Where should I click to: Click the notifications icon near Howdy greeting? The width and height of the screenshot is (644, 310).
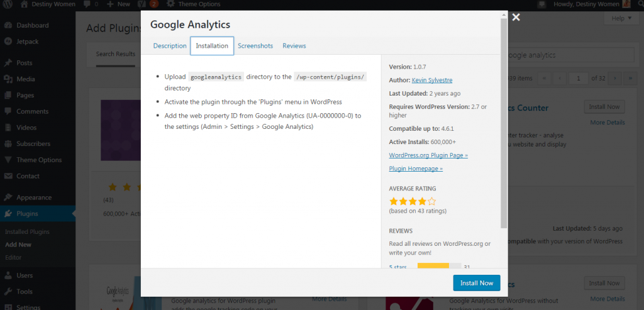[x=541, y=4]
